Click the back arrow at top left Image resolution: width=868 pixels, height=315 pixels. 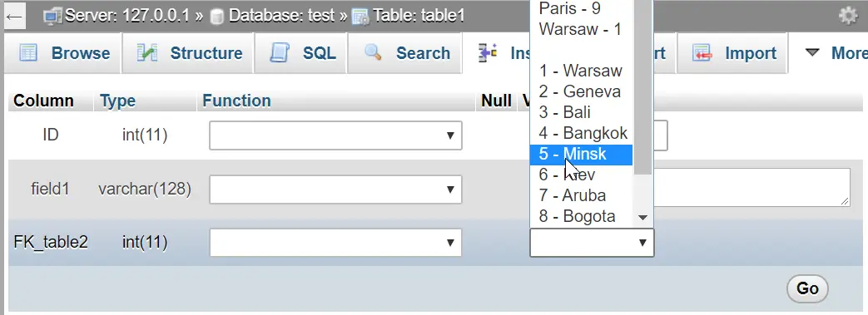pyautogui.click(x=14, y=16)
